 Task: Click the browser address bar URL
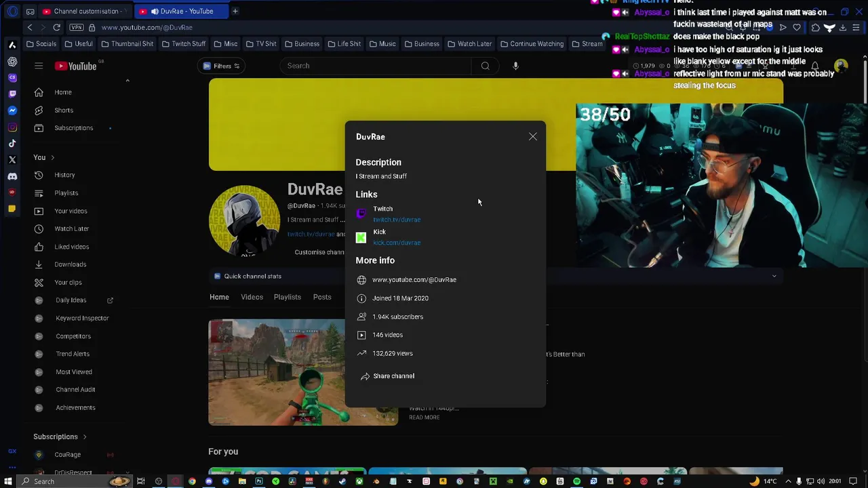[x=146, y=27]
